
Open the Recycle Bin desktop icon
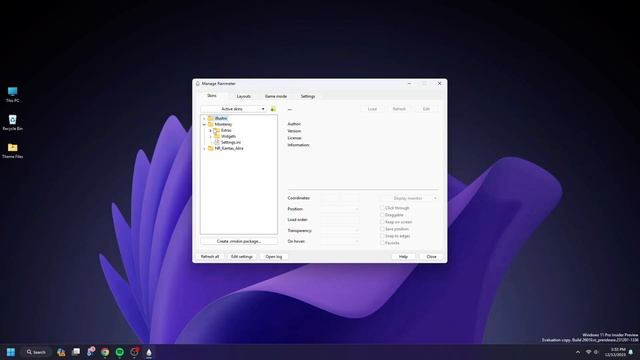[12, 122]
